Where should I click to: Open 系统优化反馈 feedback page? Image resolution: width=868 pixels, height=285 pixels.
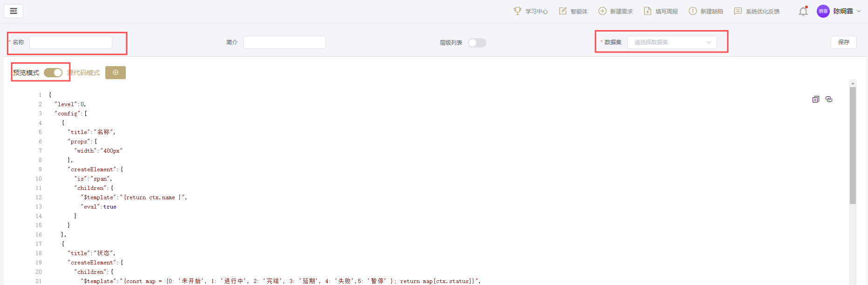[x=757, y=11]
